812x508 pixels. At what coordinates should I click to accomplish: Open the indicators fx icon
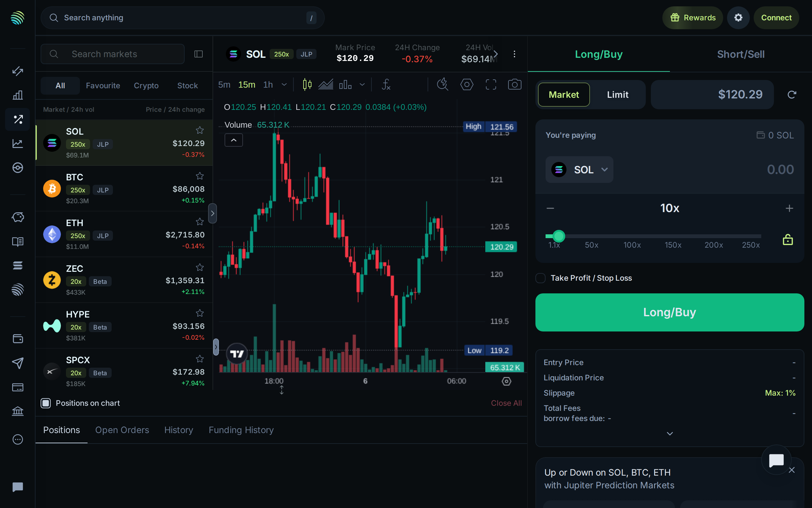[386, 84]
